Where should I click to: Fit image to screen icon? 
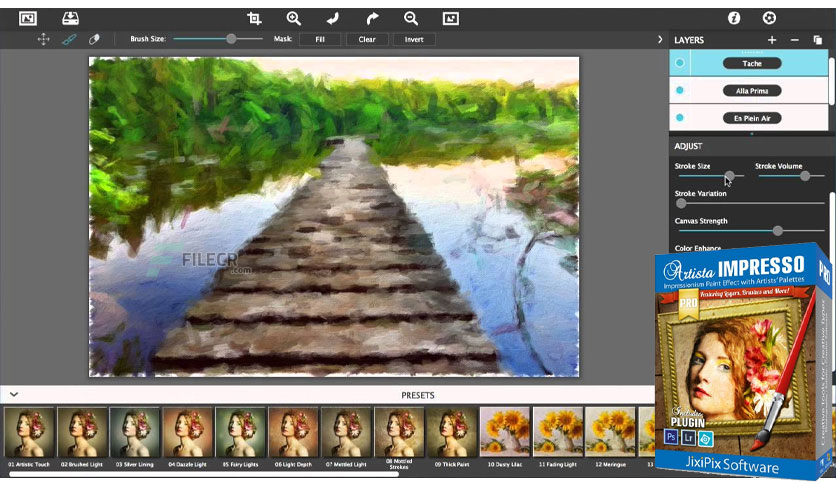[x=451, y=19]
